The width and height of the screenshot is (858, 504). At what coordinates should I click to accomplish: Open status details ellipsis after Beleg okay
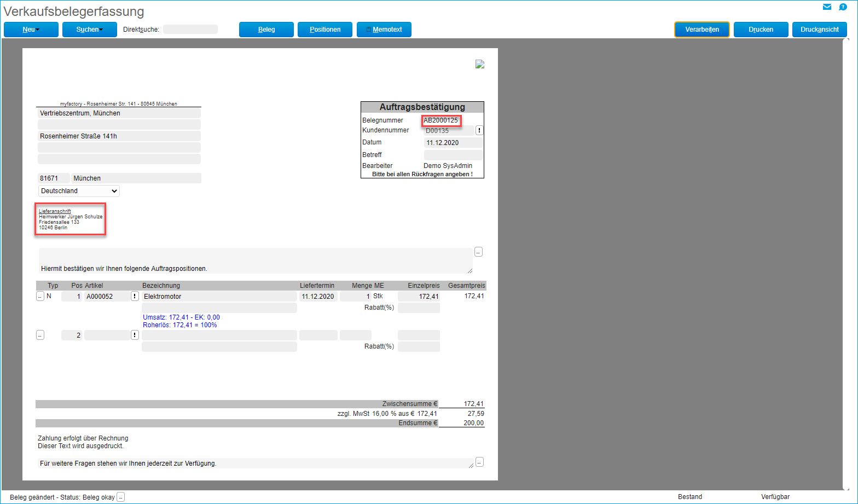pyautogui.click(x=121, y=497)
